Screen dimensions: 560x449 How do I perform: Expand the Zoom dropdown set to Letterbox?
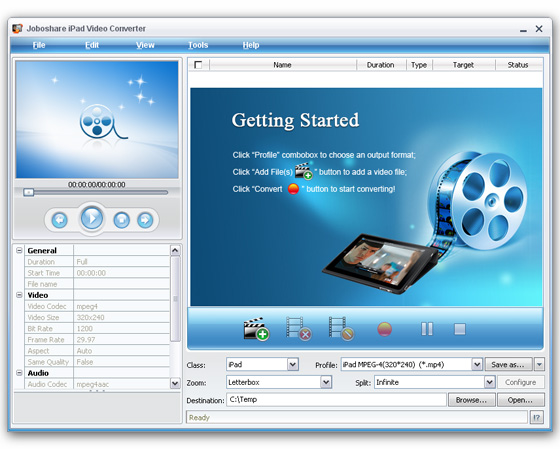pyautogui.click(x=326, y=382)
